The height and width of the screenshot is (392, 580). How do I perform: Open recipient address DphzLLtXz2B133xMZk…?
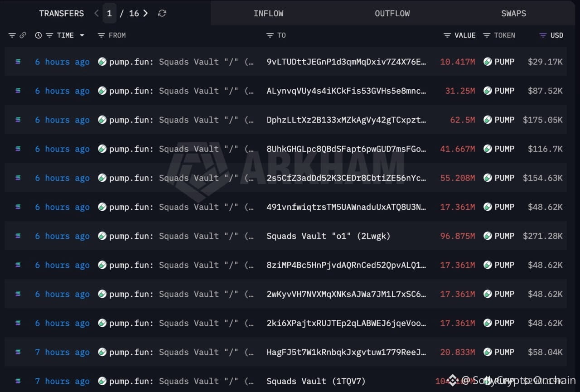coord(347,120)
